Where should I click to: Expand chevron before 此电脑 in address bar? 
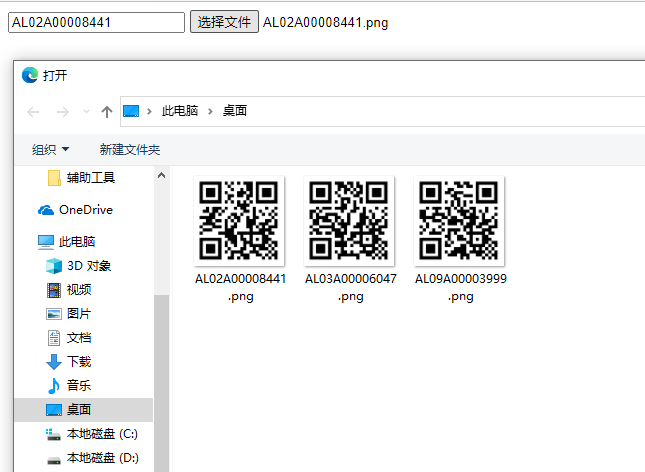(150, 111)
